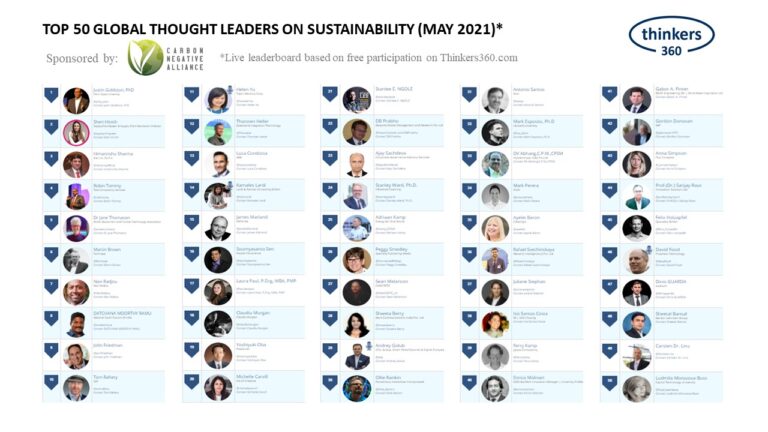Screen dimensions: 768x432
Task: Click Sunday C. Ngole's avatar
Action: click(356, 100)
